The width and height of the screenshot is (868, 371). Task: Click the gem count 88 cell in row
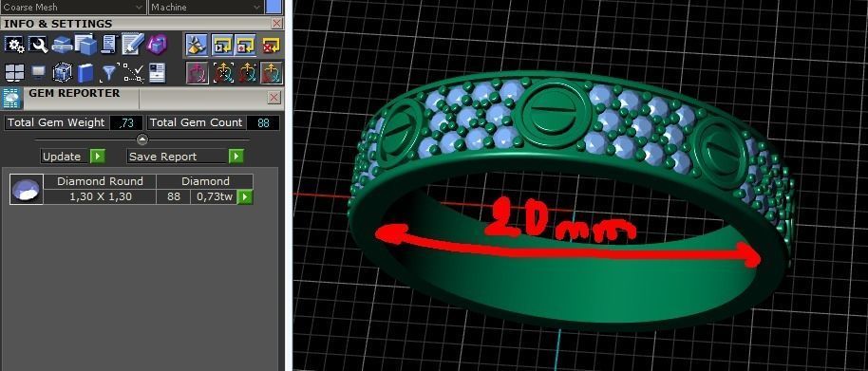(174, 196)
